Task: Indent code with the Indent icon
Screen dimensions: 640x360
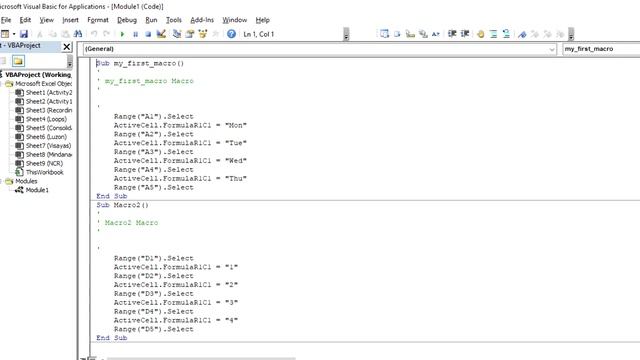Action: (x=452, y=34)
